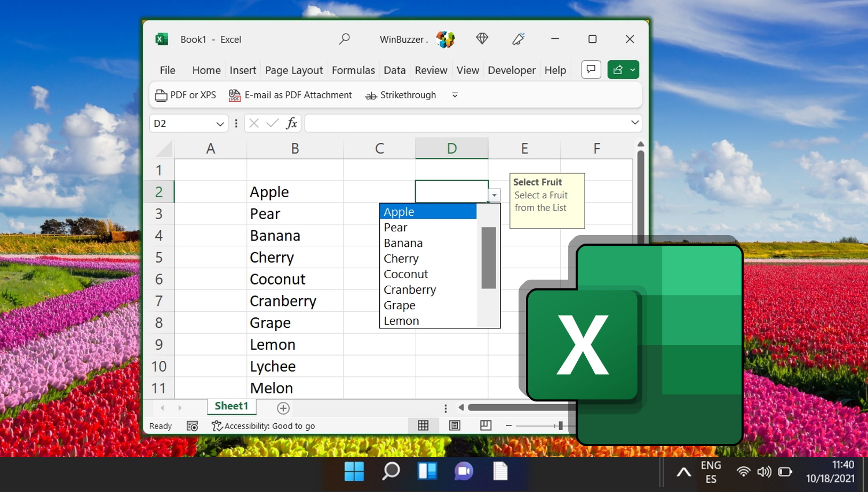Open Microsoft Search in the title bar
Image resolution: width=868 pixels, height=492 pixels.
[x=345, y=38]
